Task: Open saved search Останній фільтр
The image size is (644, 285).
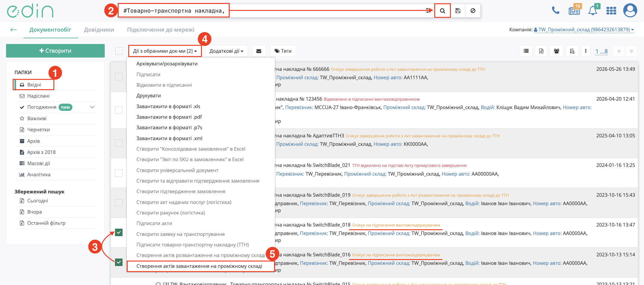Action: pos(46,223)
